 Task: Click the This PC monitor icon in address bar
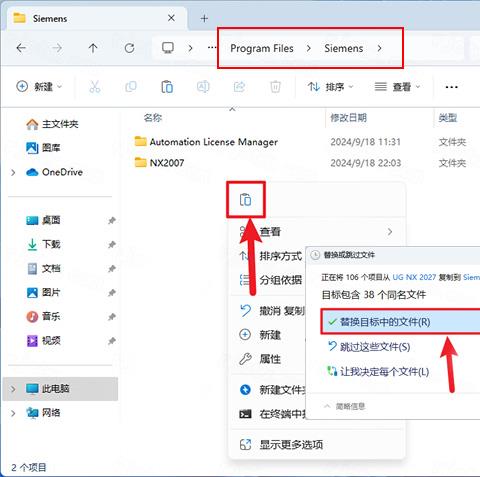pos(168,48)
